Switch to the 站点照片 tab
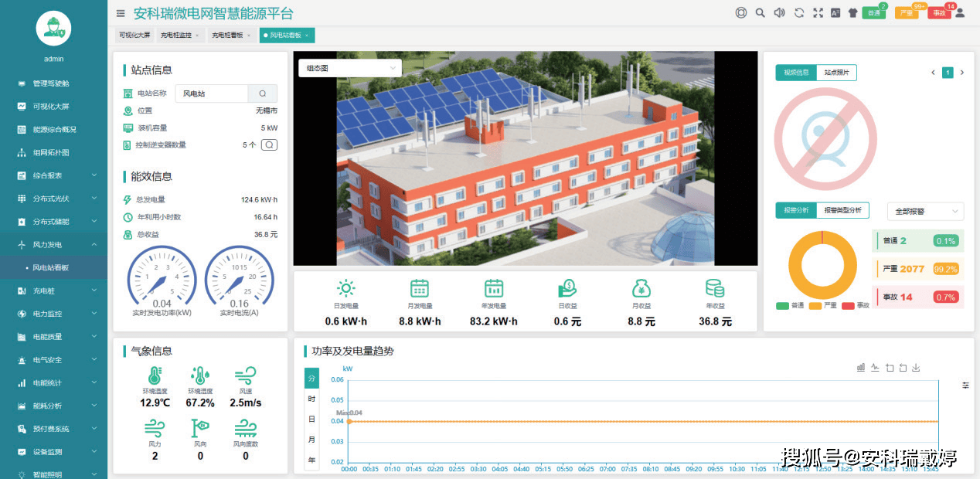This screenshot has height=479, width=980. [836, 73]
